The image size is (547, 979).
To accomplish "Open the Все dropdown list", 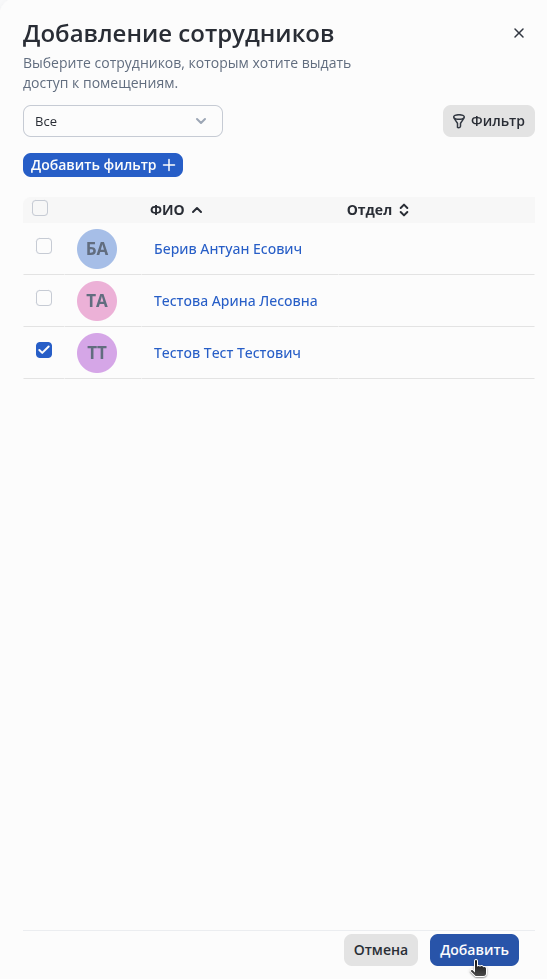I will [123, 121].
